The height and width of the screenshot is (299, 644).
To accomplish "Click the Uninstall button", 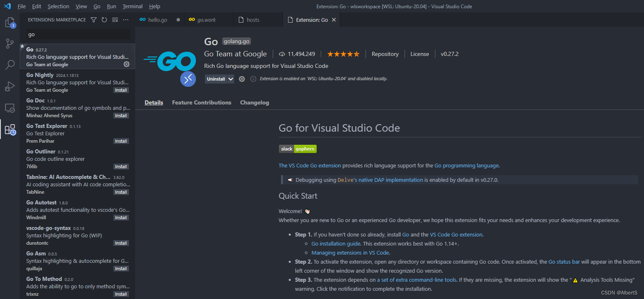I will tap(216, 79).
